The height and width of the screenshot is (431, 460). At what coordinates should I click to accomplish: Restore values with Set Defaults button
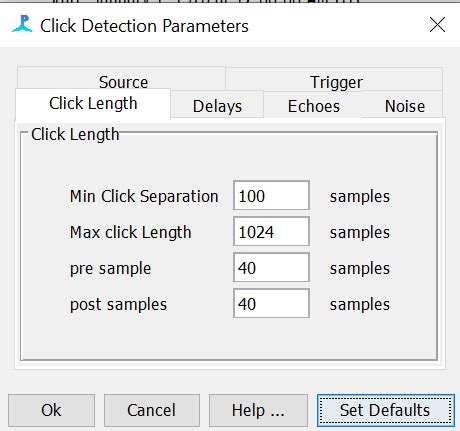click(x=386, y=410)
